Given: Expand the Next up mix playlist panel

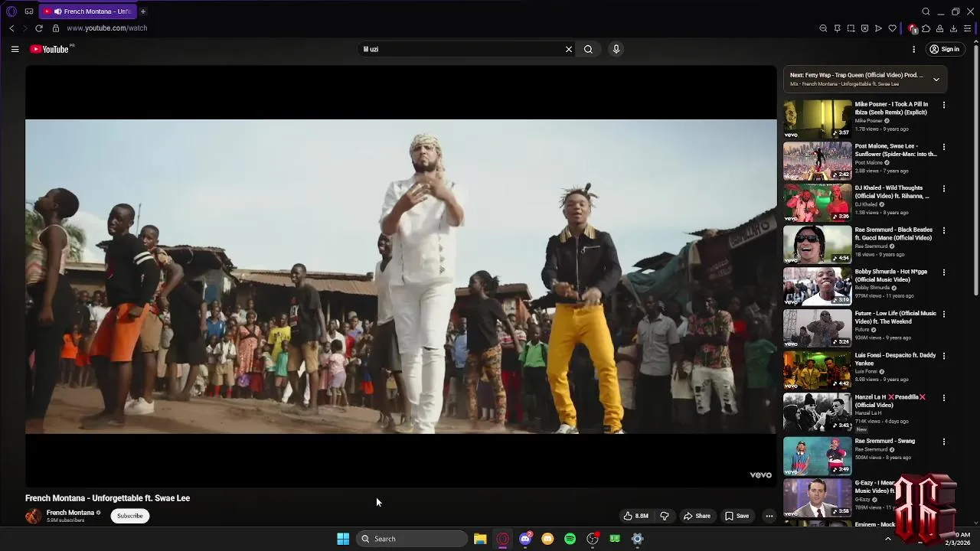Looking at the screenshot, I should (x=936, y=80).
